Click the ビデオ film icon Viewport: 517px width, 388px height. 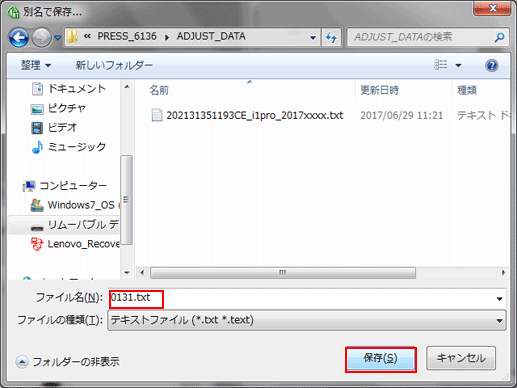[37, 128]
